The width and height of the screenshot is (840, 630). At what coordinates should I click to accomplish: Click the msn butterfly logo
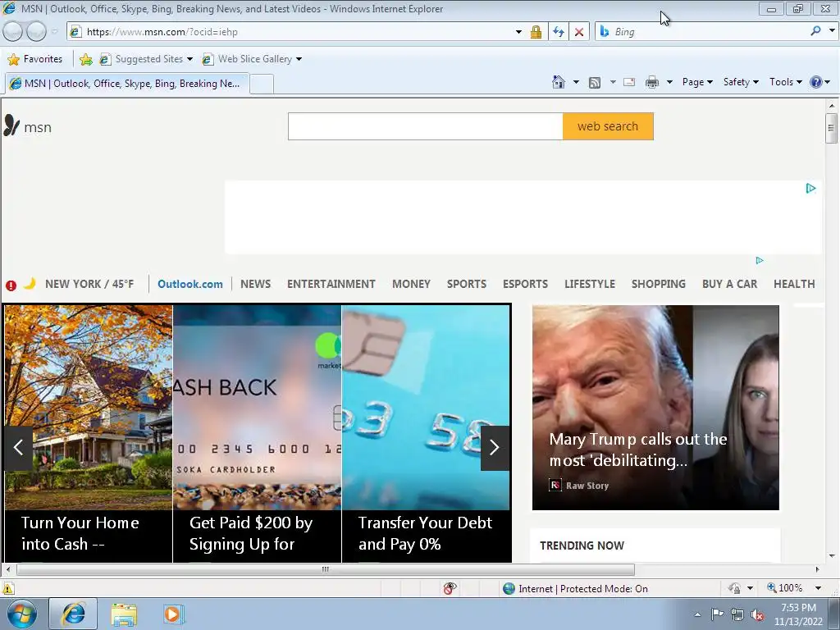11,125
